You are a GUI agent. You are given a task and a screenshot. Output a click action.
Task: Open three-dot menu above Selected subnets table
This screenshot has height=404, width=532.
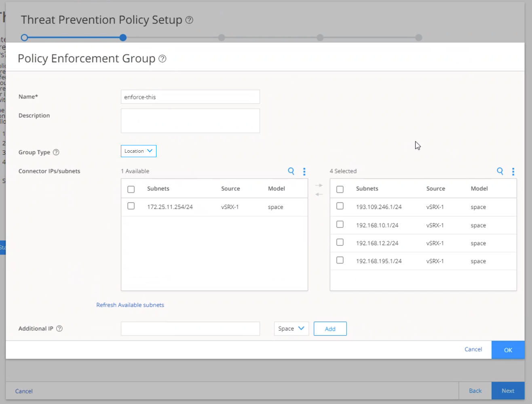coord(513,171)
